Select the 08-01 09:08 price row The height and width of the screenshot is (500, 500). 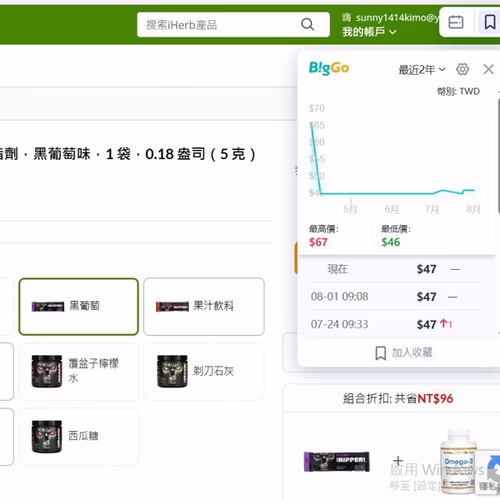coord(395,297)
